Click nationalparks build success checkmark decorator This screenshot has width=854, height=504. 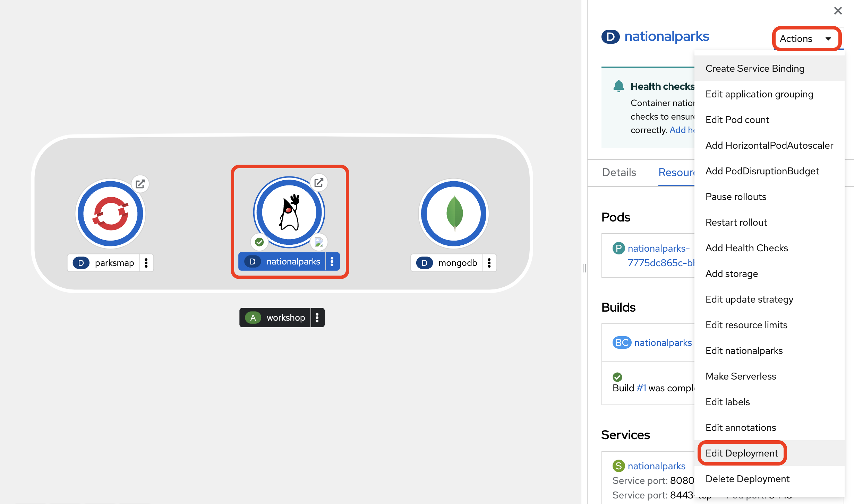point(259,242)
